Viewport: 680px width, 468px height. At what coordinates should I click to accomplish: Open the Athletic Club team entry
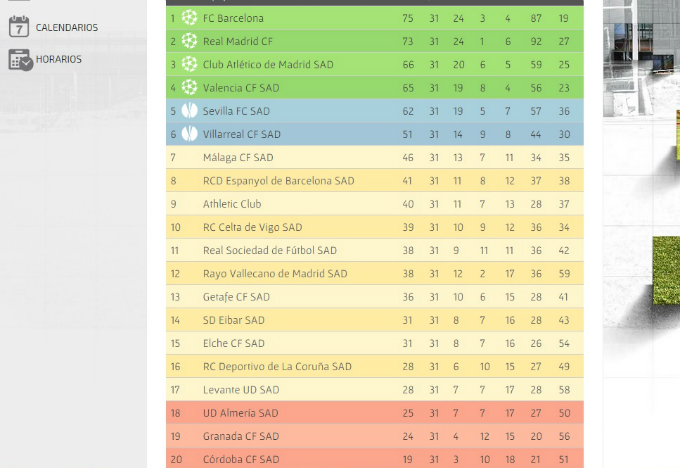232,204
